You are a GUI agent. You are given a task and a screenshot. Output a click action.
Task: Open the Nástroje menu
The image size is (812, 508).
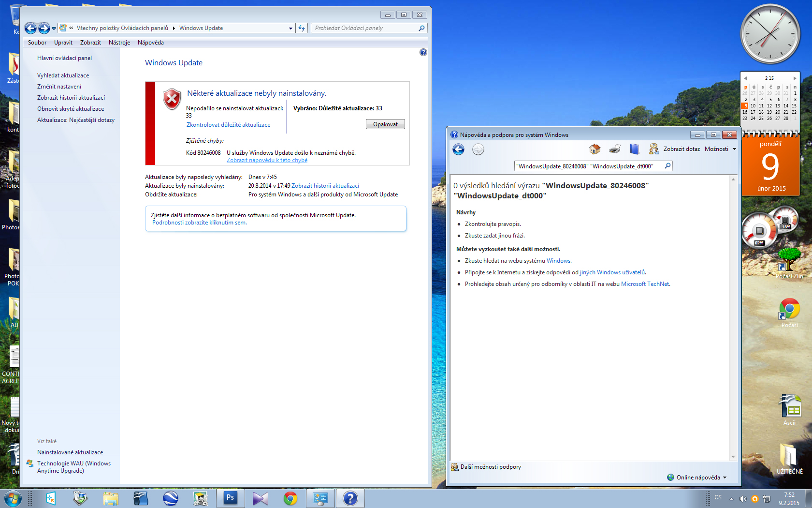[x=119, y=43]
